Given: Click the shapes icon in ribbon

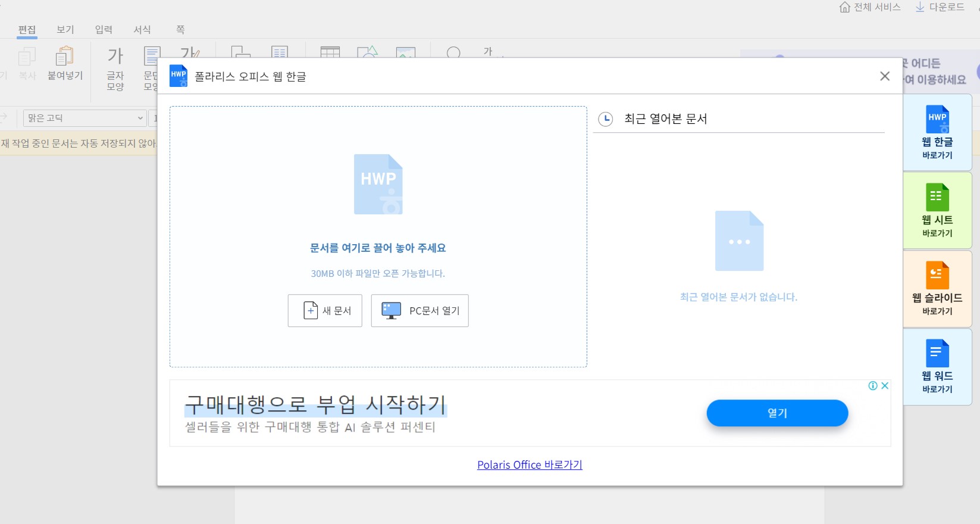Looking at the screenshot, I should click(x=368, y=52).
